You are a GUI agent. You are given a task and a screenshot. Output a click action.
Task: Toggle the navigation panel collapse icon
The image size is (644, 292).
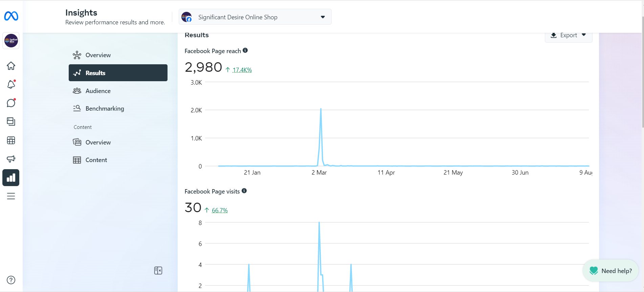pyautogui.click(x=158, y=270)
